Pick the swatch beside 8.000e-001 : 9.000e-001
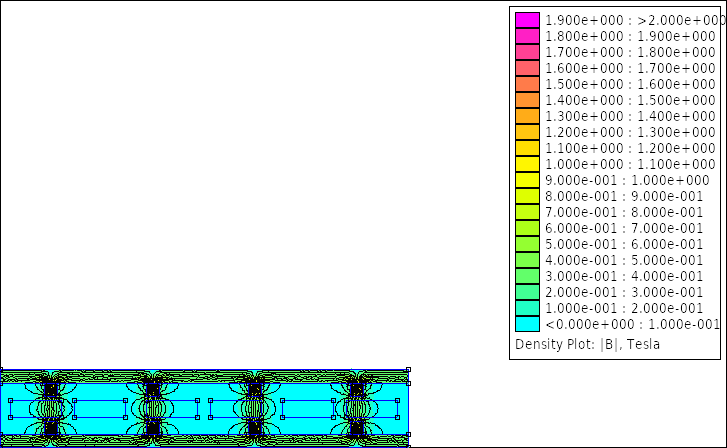 click(x=527, y=196)
